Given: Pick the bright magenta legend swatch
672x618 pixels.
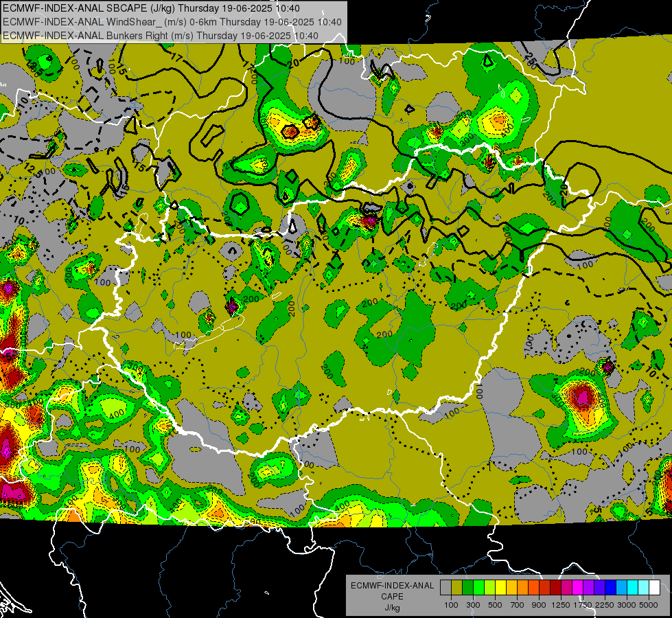Looking at the screenshot, I should point(578,588).
